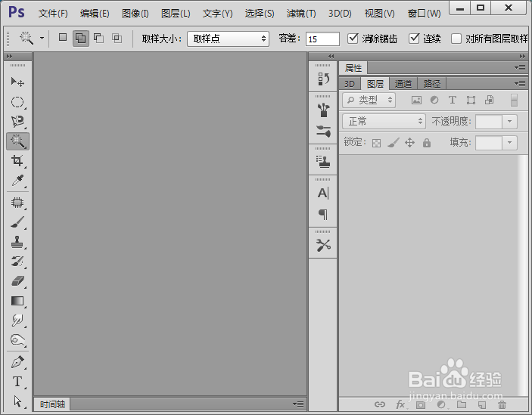Select the Eraser tool
The image size is (532, 415).
click(17, 281)
